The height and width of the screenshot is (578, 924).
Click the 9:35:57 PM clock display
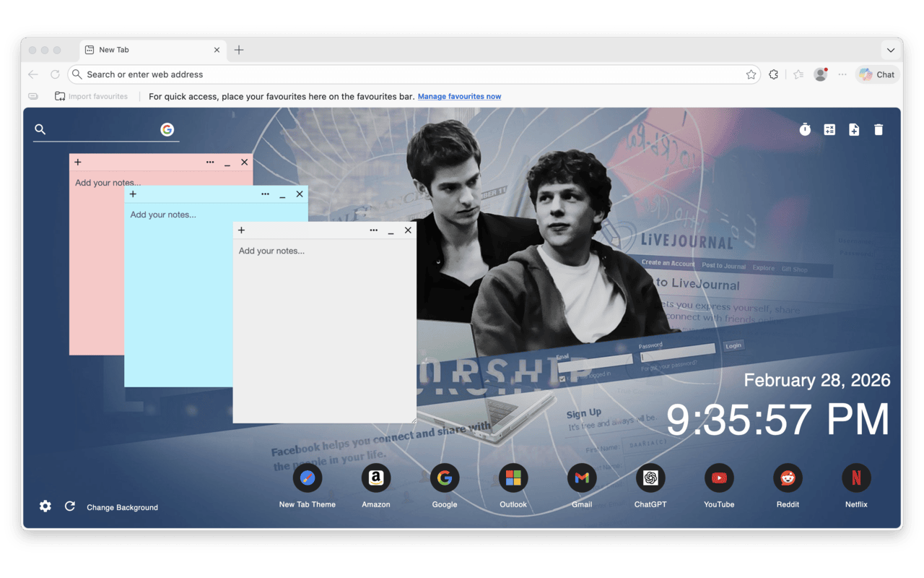(777, 419)
